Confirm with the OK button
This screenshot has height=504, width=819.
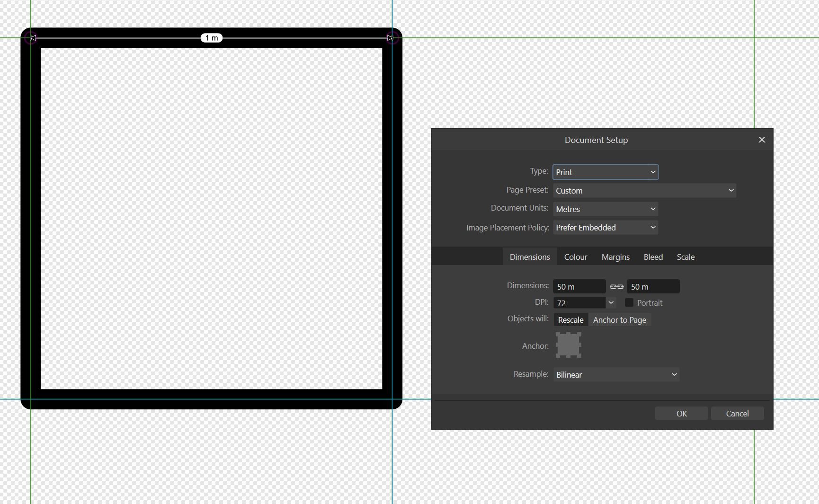coord(682,413)
